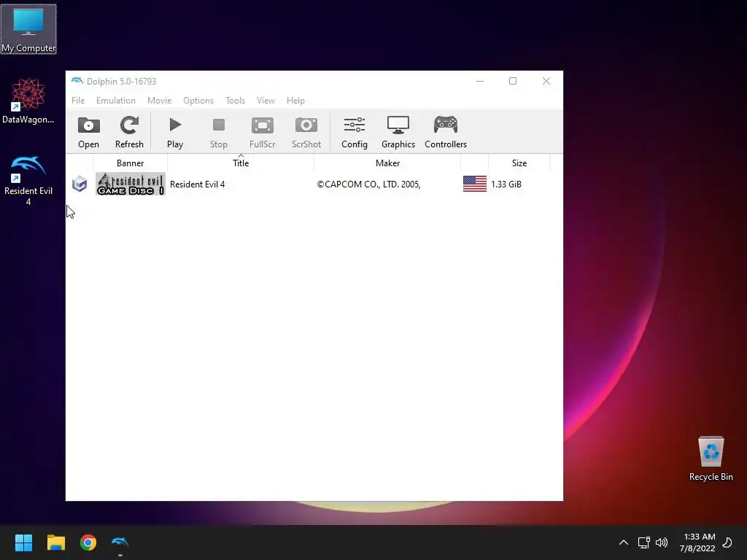Screen dimensions: 747x560
Task: Maximize the Dolphin window
Action: (513, 81)
